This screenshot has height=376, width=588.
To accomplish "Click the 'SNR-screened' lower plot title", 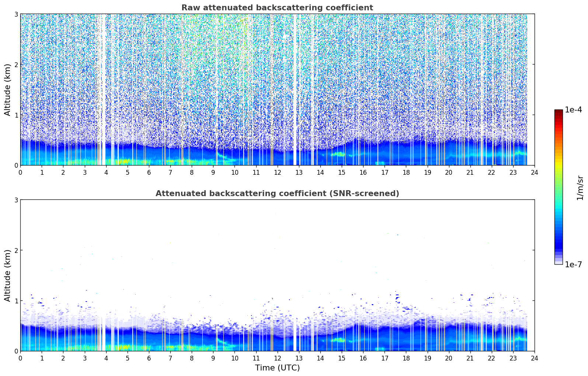I will click(277, 194).
